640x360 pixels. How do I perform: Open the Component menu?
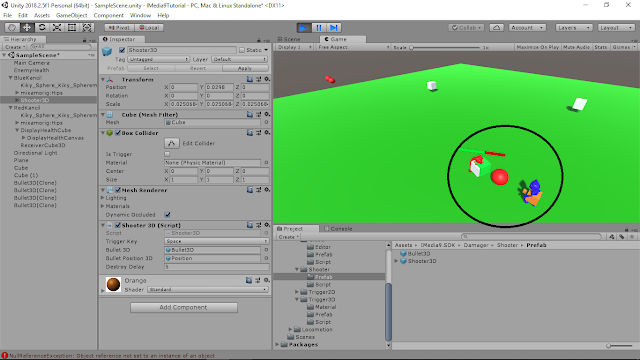(109, 15)
